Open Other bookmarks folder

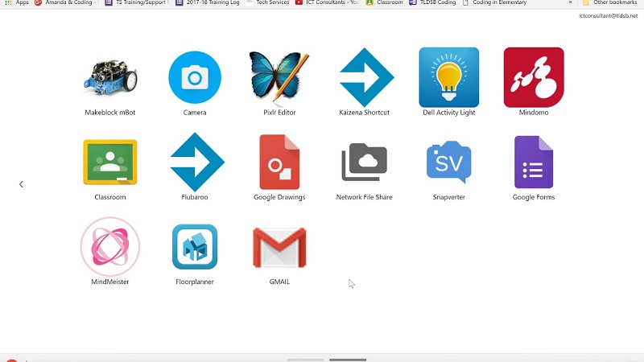(610, 2)
